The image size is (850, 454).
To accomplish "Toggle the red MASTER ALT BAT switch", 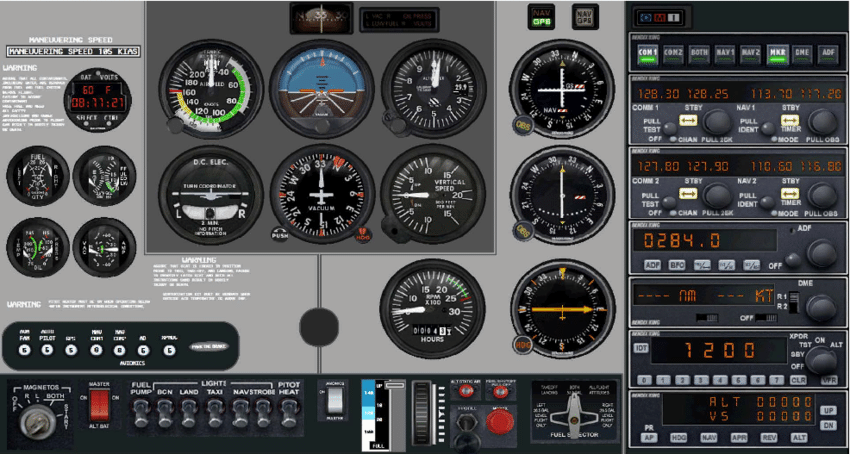I will click(x=99, y=406).
